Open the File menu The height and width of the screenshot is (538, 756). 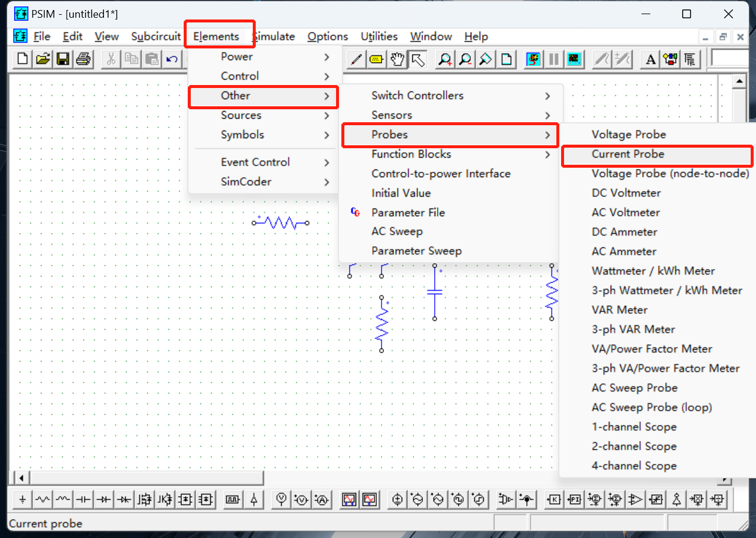(x=41, y=37)
